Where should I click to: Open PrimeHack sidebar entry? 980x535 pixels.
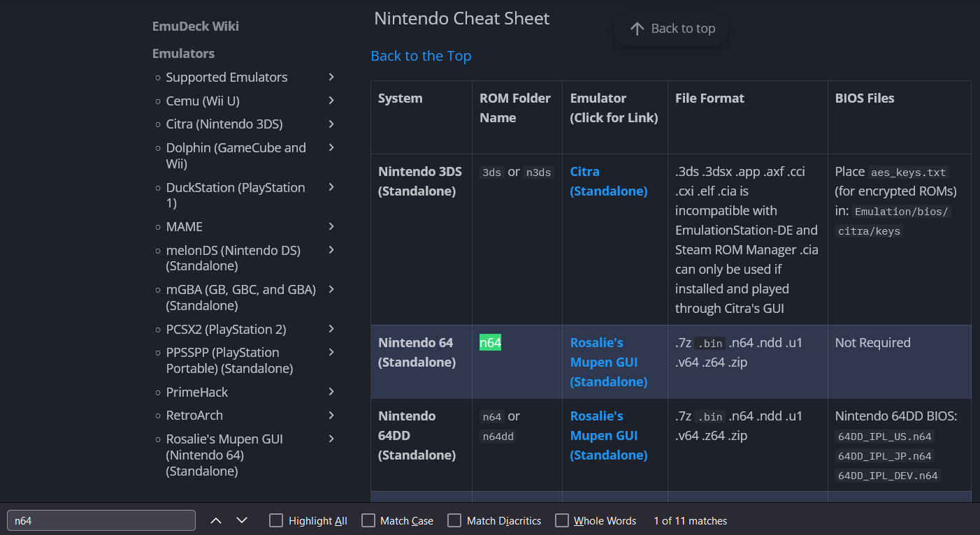tap(197, 392)
